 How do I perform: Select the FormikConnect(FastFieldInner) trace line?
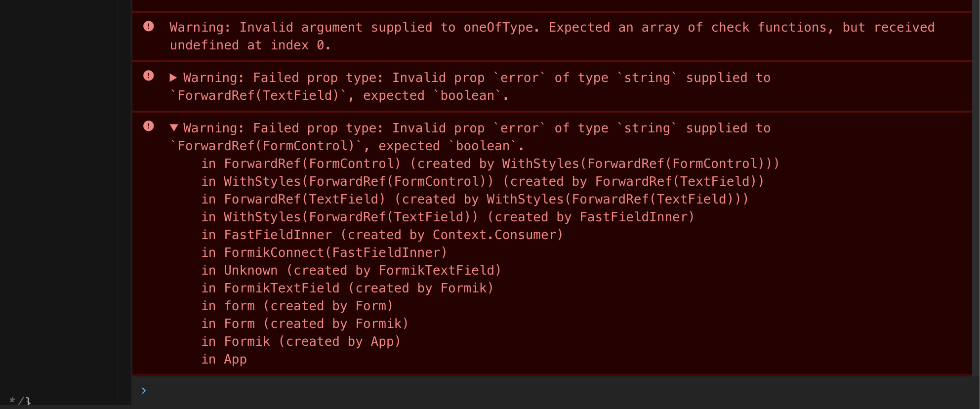tap(324, 252)
